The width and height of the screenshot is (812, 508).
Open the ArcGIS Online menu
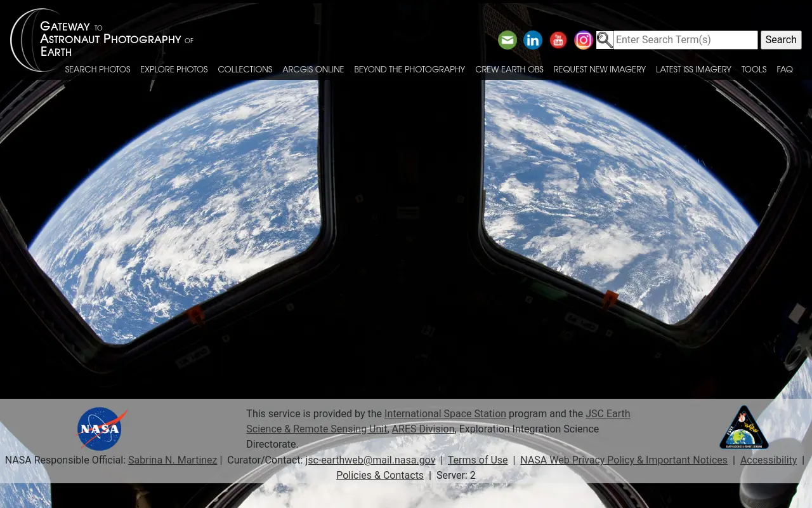click(313, 69)
